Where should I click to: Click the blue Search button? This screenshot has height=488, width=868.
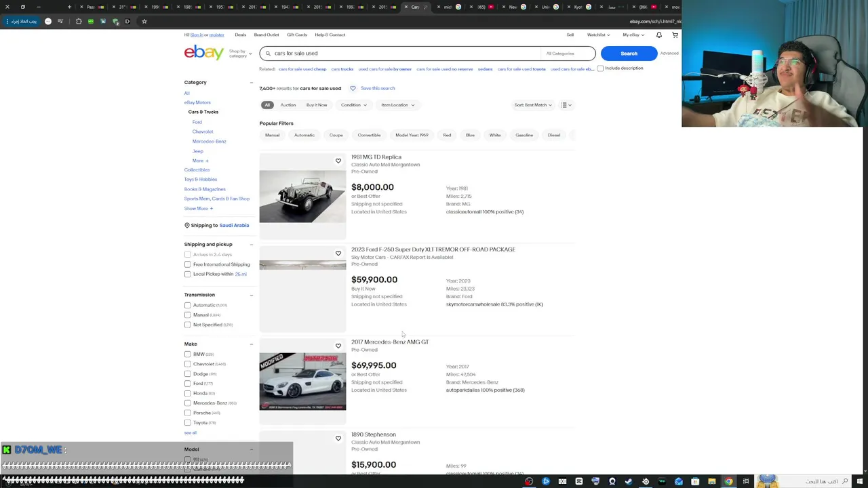tap(629, 53)
